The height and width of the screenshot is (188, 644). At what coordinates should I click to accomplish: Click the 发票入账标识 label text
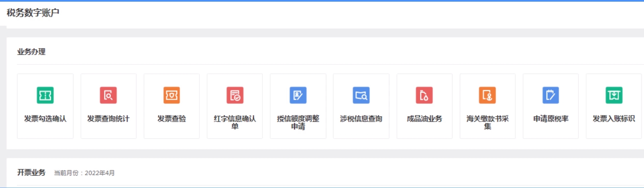click(x=614, y=119)
